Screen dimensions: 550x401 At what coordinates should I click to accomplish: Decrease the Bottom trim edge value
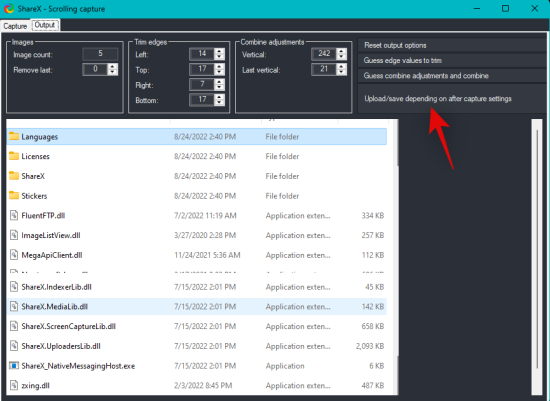pos(219,103)
